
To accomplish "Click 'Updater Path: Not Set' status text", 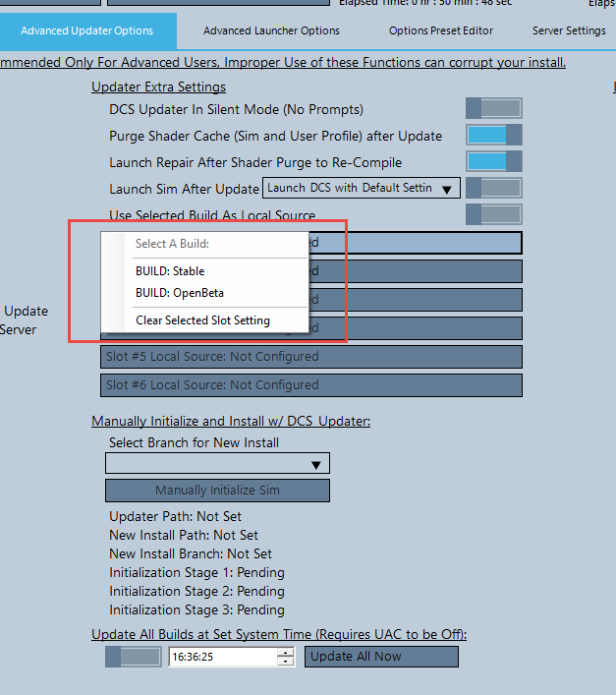I will pos(175,516).
